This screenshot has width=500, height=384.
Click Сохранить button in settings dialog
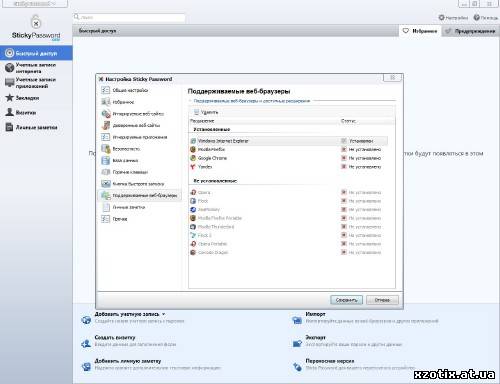tap(346, 300)
